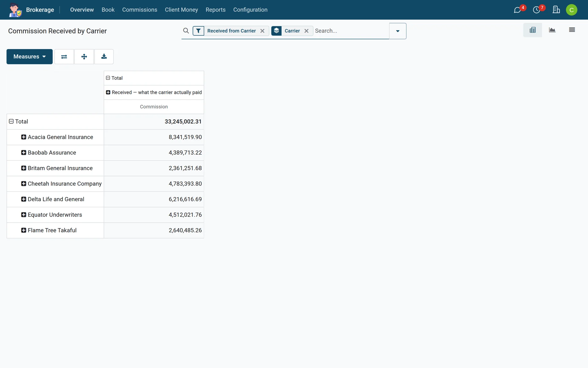Switch to the list view

pos(572,30)
